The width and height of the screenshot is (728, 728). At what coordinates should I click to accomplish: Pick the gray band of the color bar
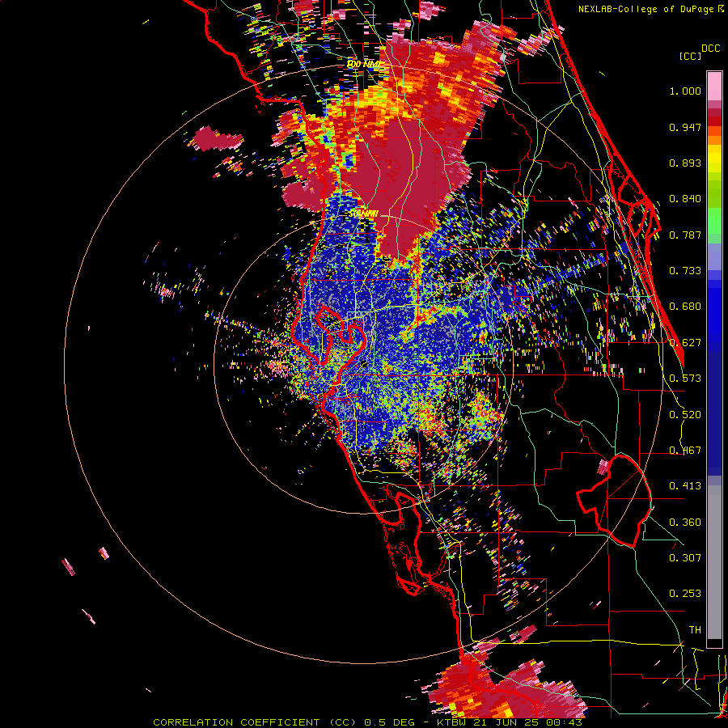click(714, 562)
